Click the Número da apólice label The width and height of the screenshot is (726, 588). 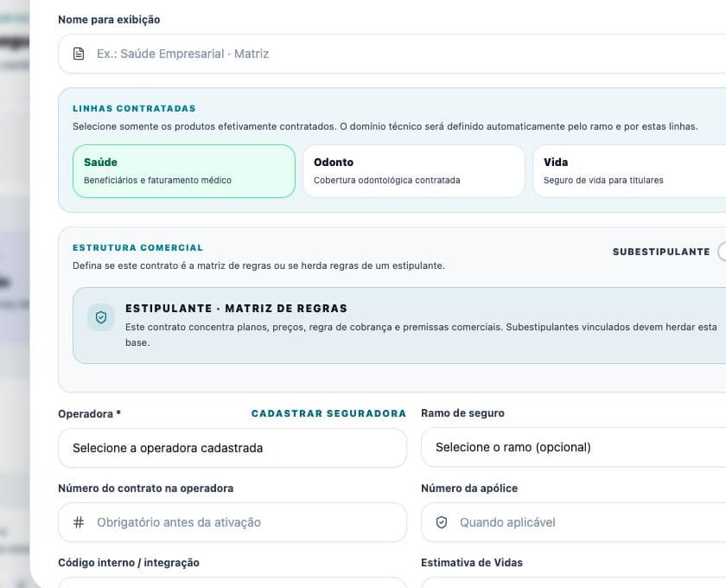(x=469, y=489)
